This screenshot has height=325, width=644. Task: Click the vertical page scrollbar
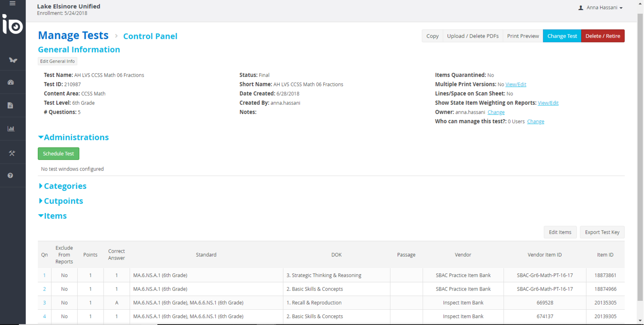click(640, 157)
